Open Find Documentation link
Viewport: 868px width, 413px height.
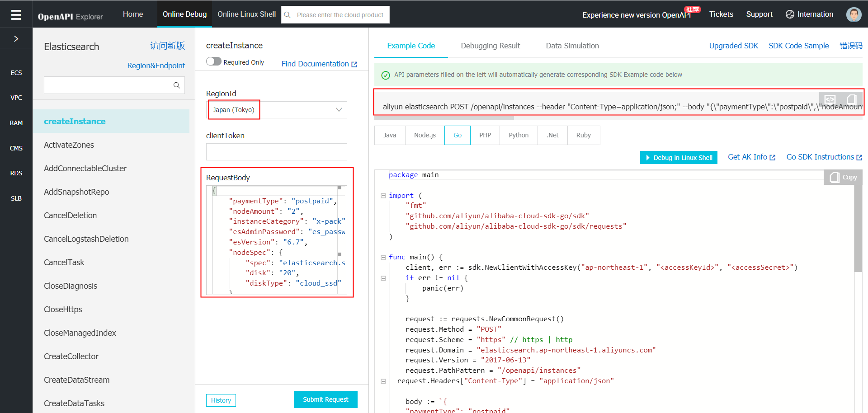(319, 64)
